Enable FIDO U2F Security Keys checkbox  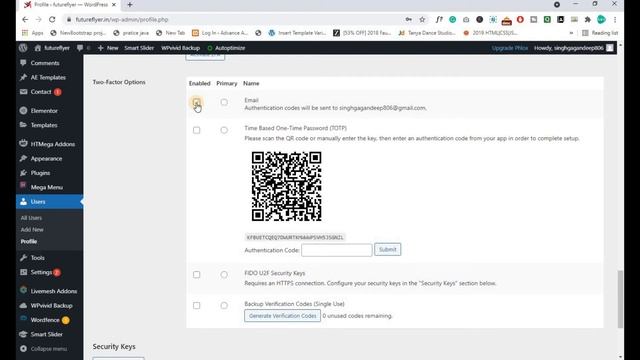pyautogui.click(x=196, y=275)
